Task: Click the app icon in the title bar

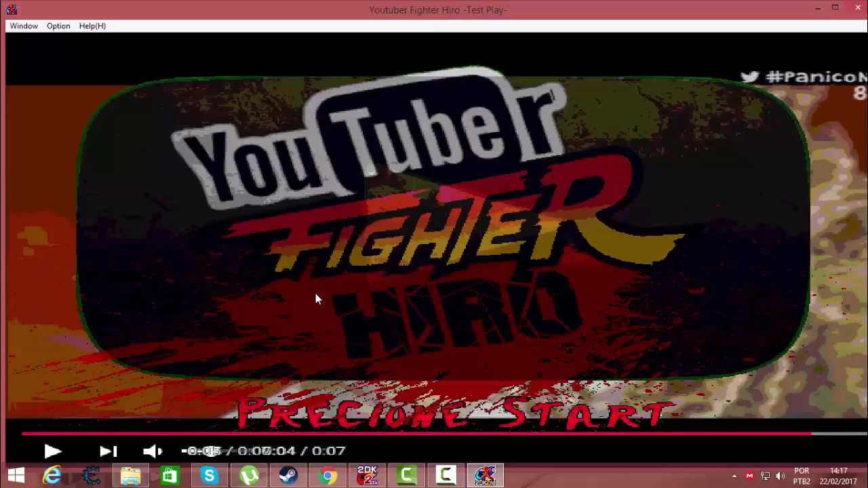Action: [12, 9]
